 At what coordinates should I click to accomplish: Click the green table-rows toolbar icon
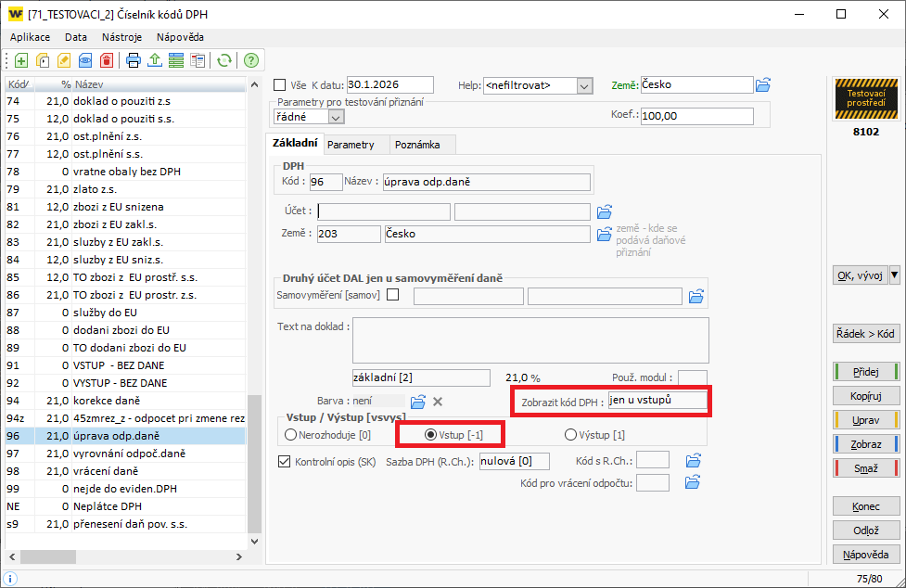pos(176,60)
